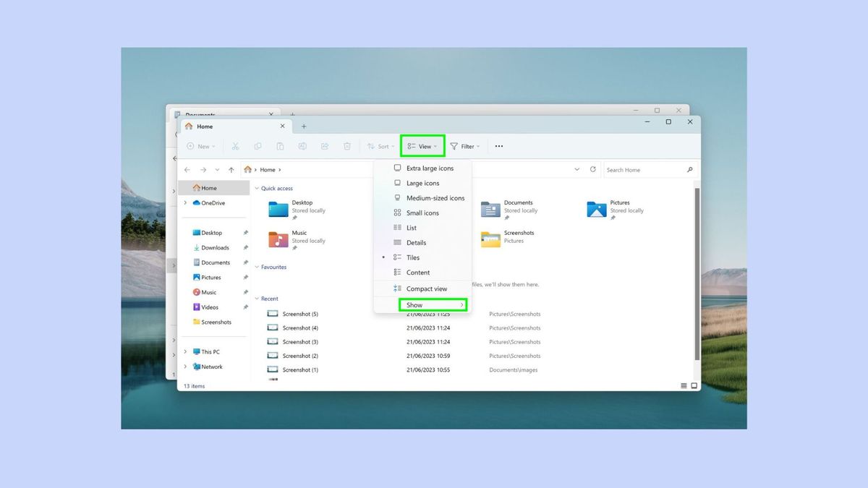
Task: Open the Screenshots folder in the sidebar
Action: pyautogui.click(x=215, y=322)
